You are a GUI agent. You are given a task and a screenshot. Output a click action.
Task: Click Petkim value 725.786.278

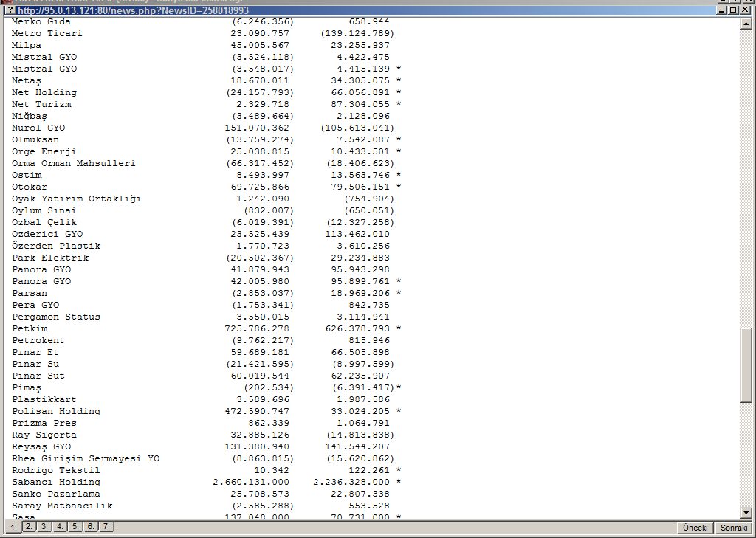coord(257,329)
